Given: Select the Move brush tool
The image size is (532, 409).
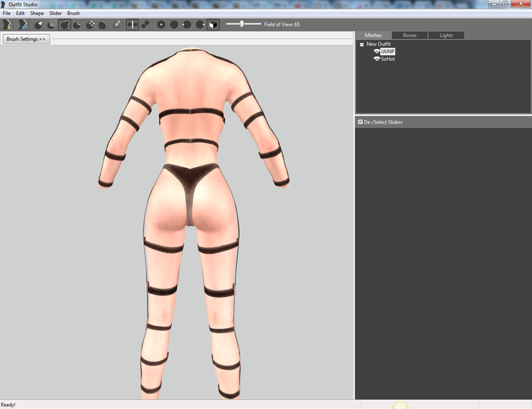Looking at the screenshot, I should (x=90, y=24).
